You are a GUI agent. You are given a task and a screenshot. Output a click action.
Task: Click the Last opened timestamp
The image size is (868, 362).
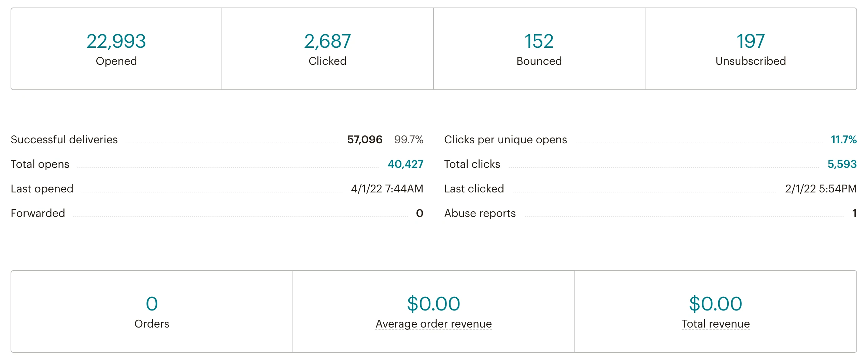(x=387, y=189)
